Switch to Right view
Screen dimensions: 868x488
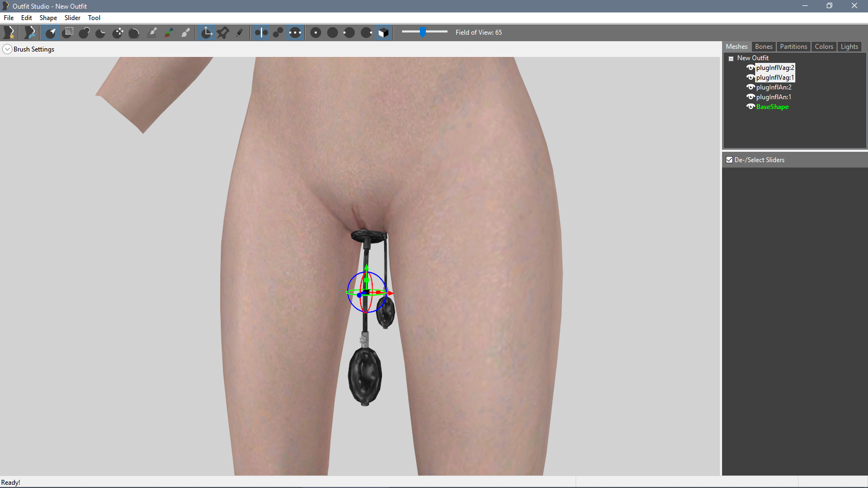click(366, 33)
